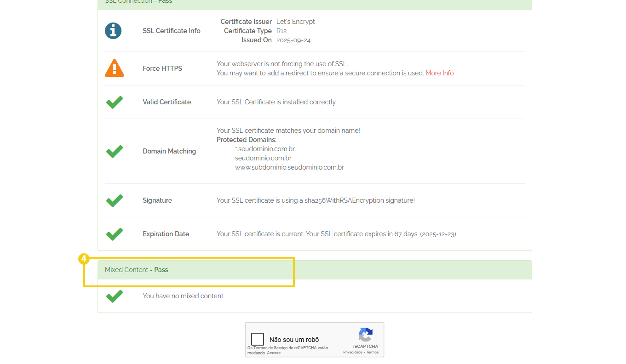Screen dimensions: 626x364
Task: Select the SSL Certificate Info row label
Action: point(171,31)
